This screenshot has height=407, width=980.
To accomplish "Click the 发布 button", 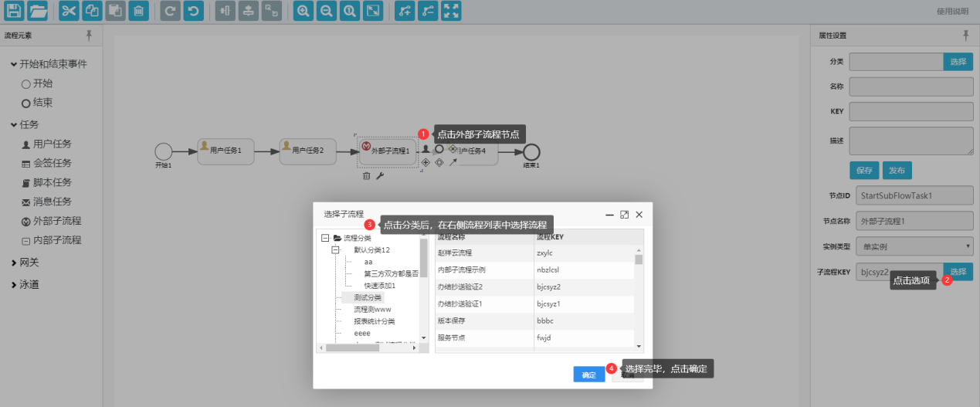I will pos(897,171).
